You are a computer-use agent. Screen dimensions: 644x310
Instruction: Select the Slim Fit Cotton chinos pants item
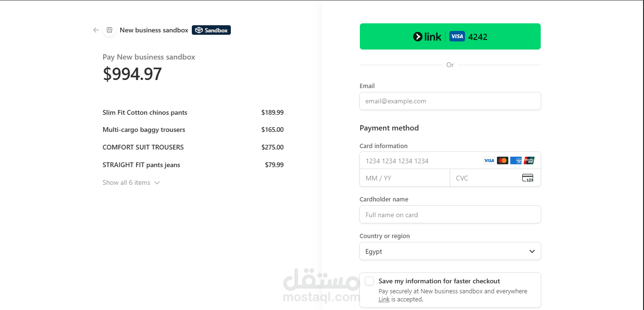click(x=145, y=113)
